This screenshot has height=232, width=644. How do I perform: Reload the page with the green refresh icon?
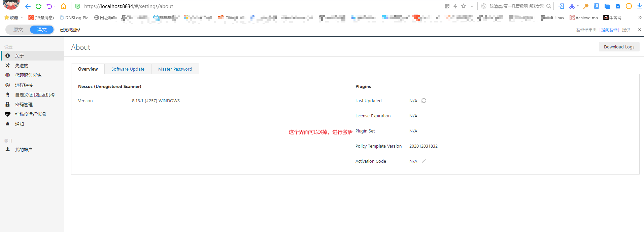coord(38,6)
